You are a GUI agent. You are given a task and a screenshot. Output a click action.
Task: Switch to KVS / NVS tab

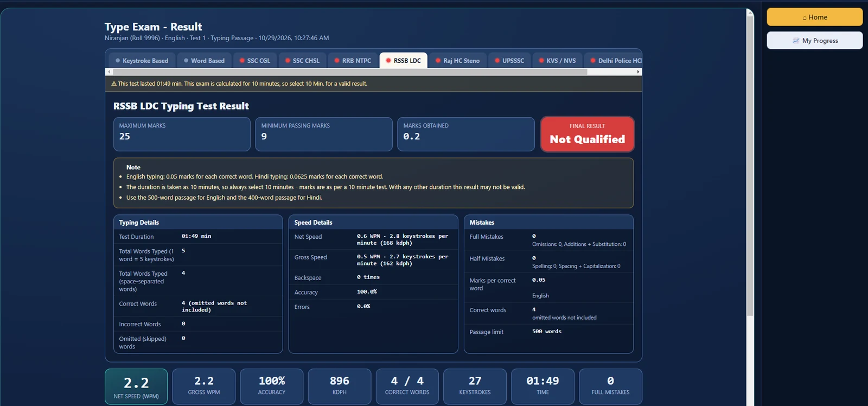tap(558, 60)
